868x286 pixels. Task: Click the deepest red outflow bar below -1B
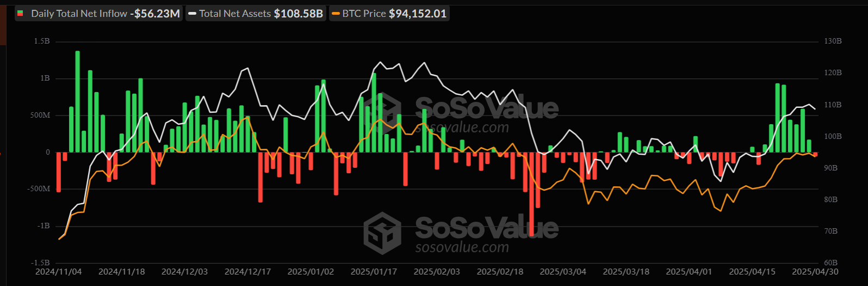coord(531,194)
